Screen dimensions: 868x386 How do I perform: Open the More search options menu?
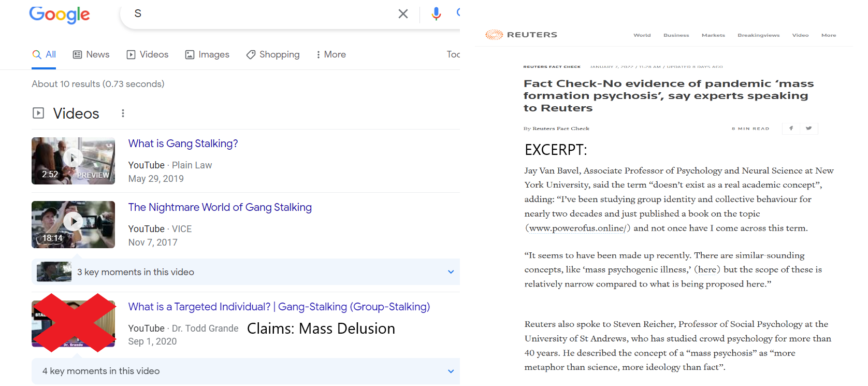(x=331, y=54)
